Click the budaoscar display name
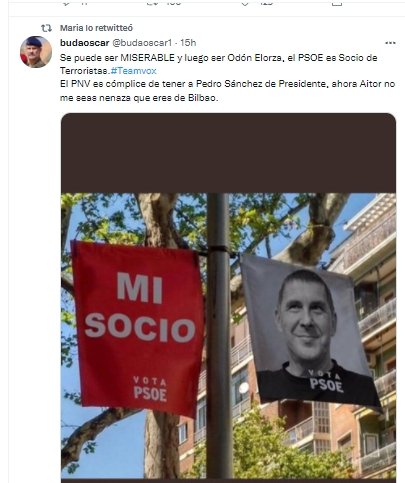Viewport: 405px width, 483px height. tap(85, 43)
